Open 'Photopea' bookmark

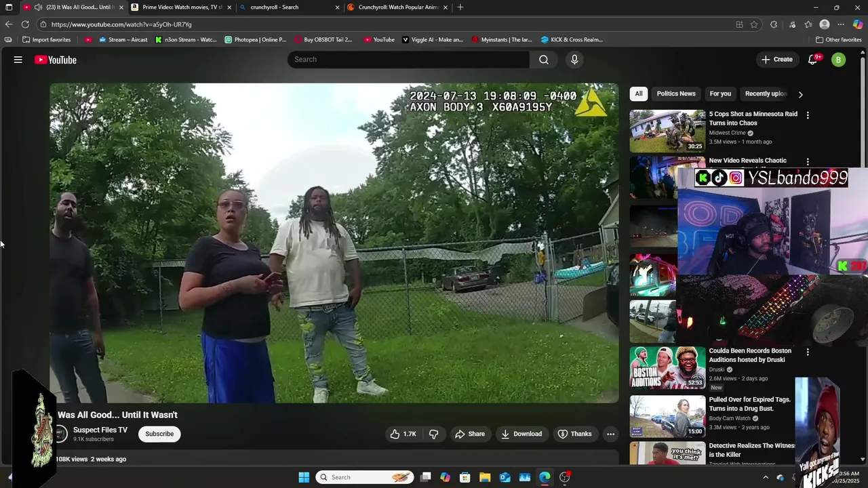pyautogui.click(x=256, y=40)
